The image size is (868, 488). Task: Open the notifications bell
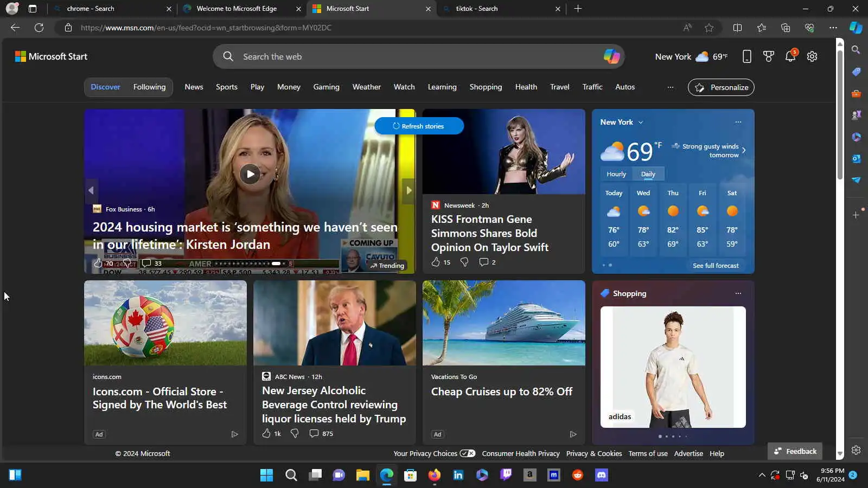[790, 56]
